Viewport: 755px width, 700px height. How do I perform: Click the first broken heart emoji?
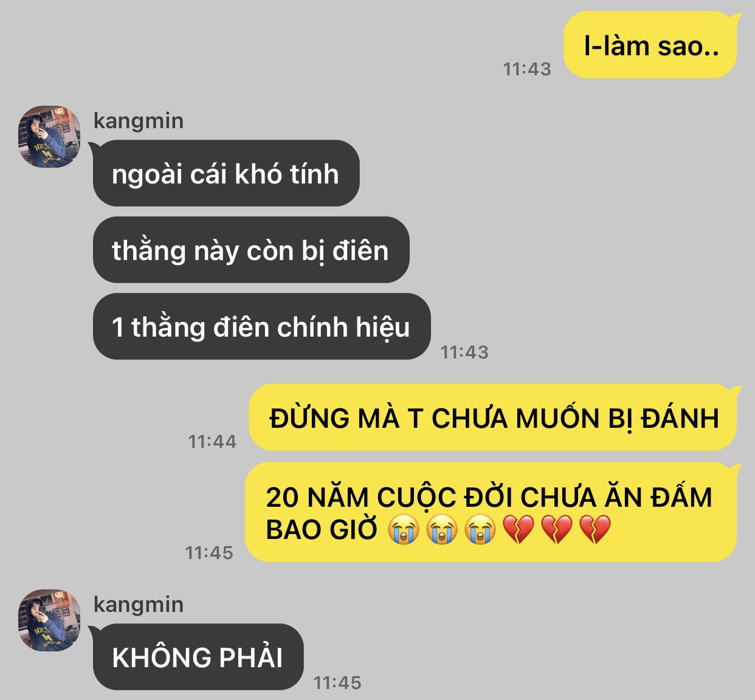pyautogui.click(x=519, y=529)
